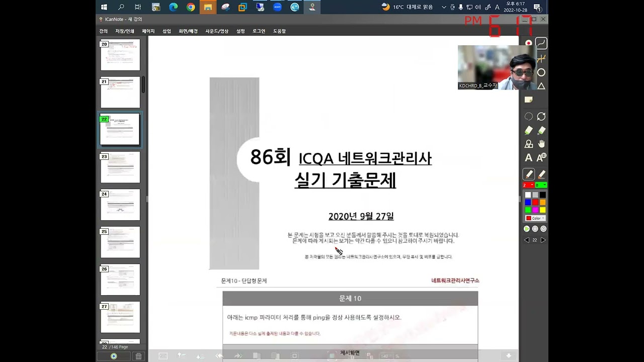Select page 24 thumbnail
This screenshot has width=644, height=362.
[x=120, y=205]
